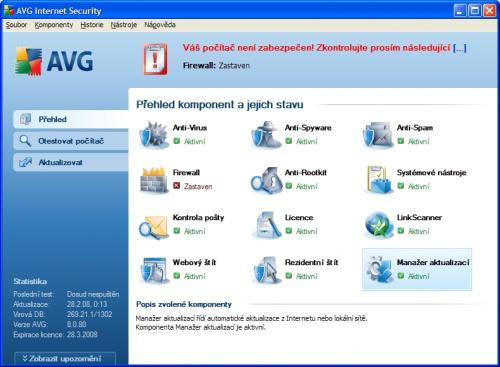Expand the [...] link in warning message
Image resolution: width=500 pixels, height=367 pixels.
(x=460, y=48)
